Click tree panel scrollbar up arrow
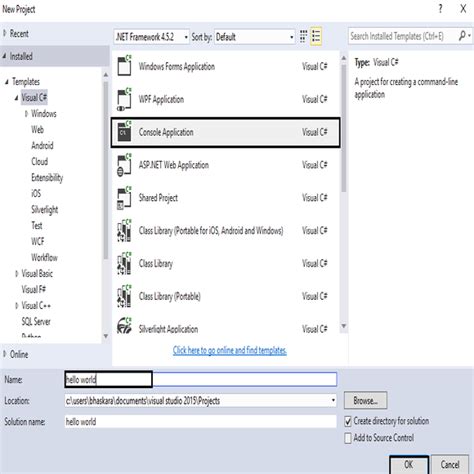Image resolution: width=474 pixels, height=474 pixels. 106,75
